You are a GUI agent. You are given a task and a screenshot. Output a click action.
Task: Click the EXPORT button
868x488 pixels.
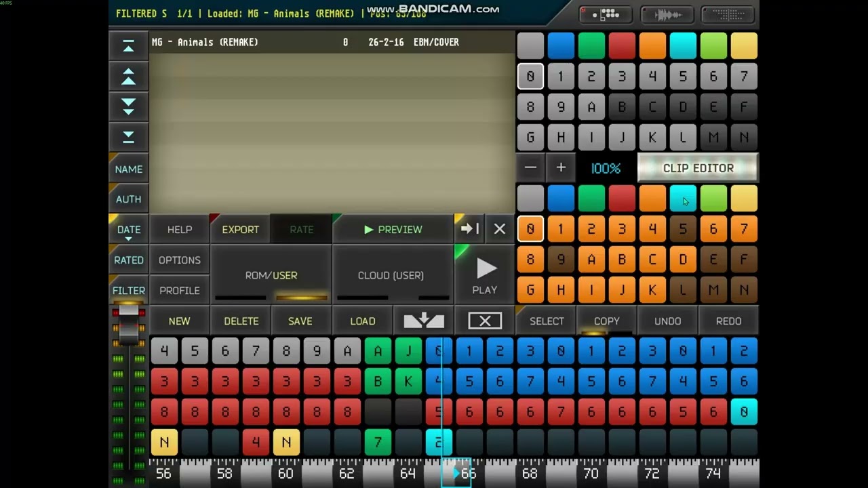(x=240, y=229)
